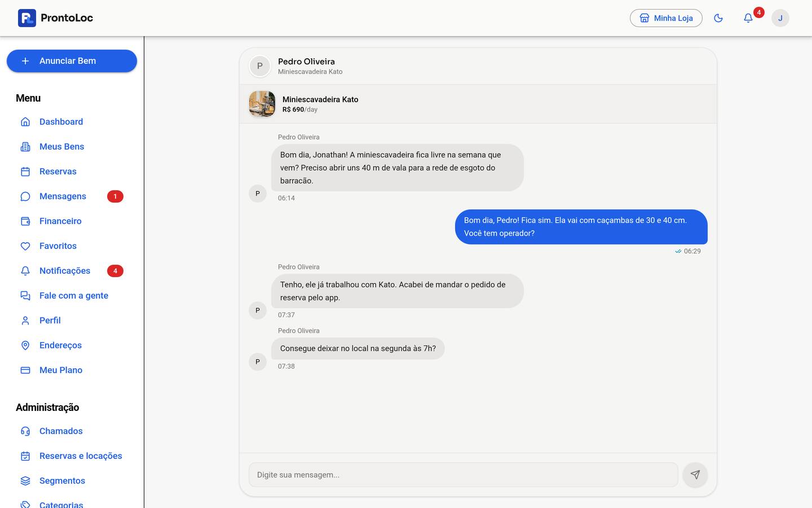Click the Chamados headset icon

coord(25,431)
